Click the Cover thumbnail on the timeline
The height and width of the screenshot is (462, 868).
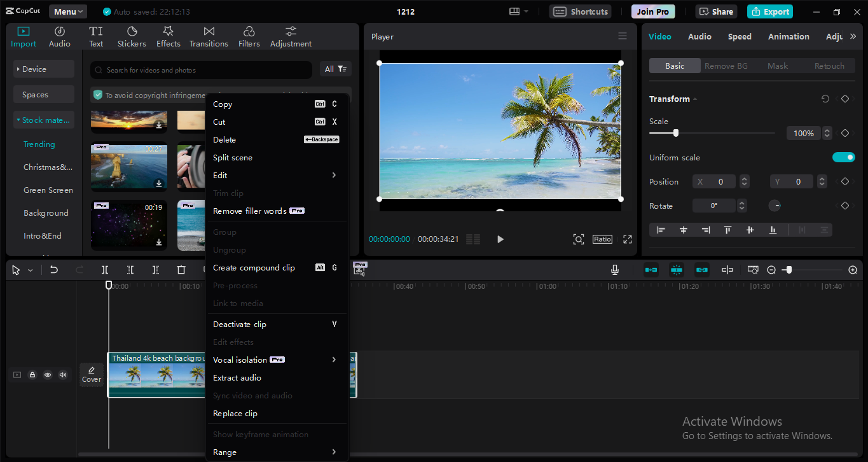point(91,375)
